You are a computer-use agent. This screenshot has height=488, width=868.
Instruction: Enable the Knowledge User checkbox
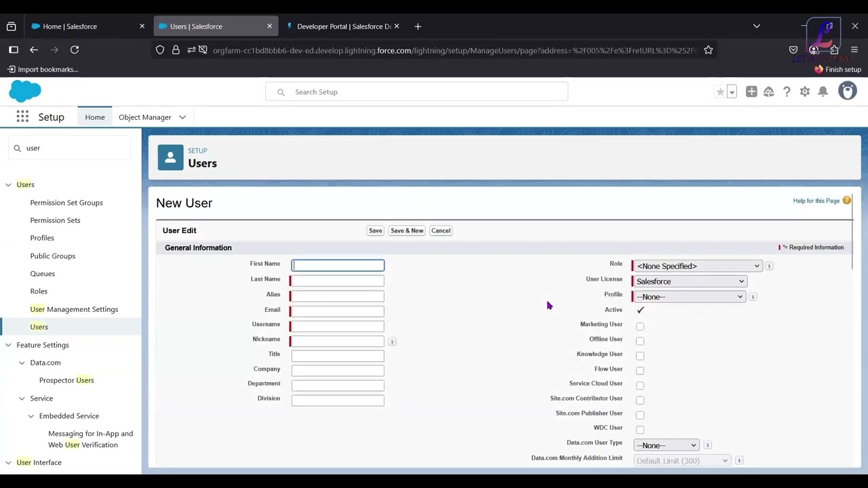tap(640, 356)
